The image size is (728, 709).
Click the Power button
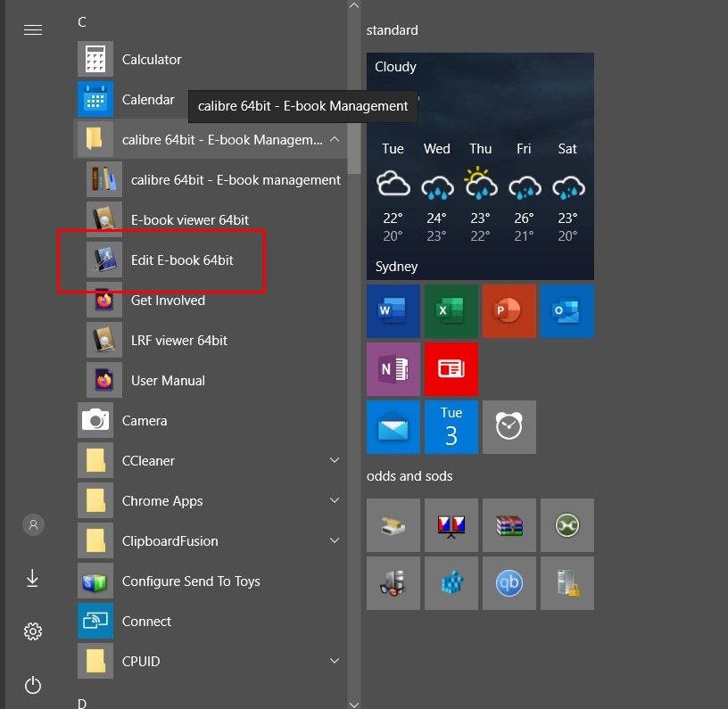coord(33,685)
